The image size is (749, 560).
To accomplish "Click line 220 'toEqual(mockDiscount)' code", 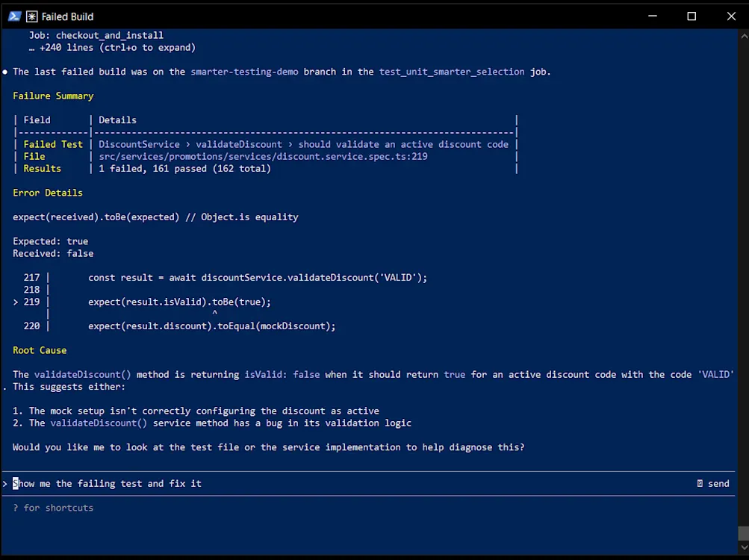I will 211,326.
